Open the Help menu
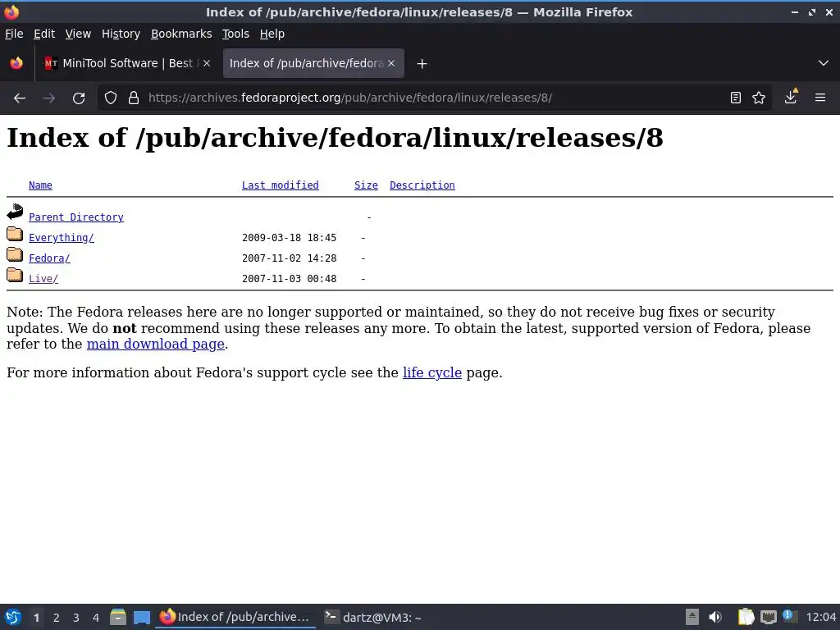This screenshot has width=840, height=630. coord(272,34)
